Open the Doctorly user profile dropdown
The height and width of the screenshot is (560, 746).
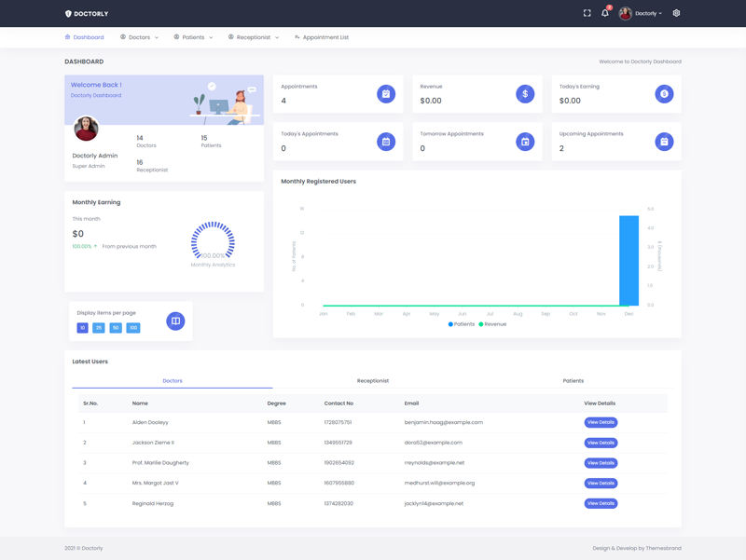coord(642,14)
